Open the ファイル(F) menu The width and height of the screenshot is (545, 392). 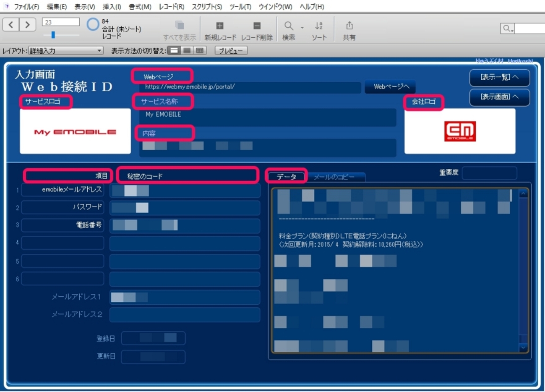(x=26, y=7)
